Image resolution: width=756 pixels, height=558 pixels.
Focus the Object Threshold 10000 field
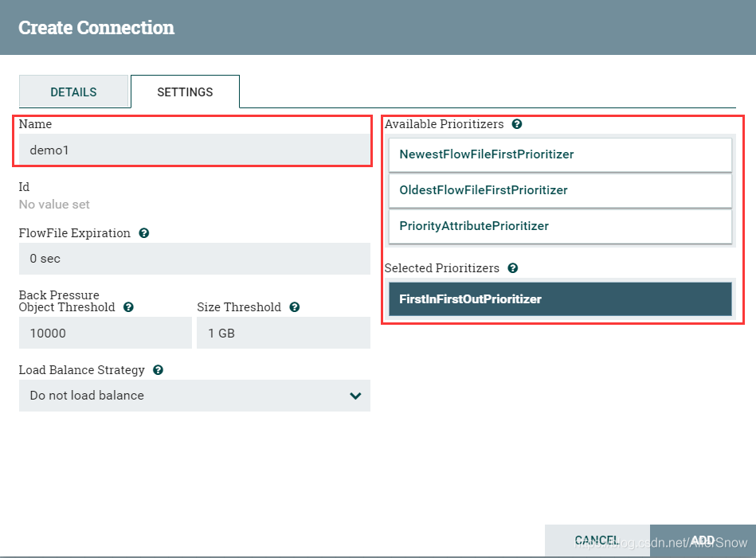105,333
